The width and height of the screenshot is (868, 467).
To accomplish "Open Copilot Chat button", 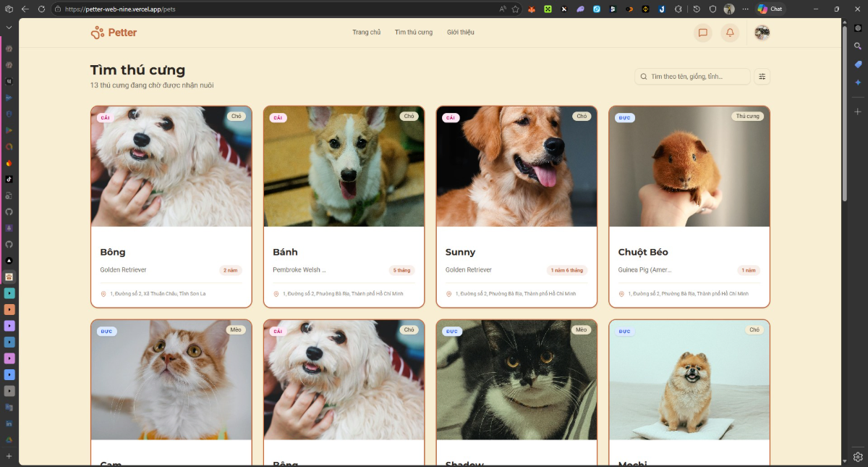I will [x=770, y=9].
